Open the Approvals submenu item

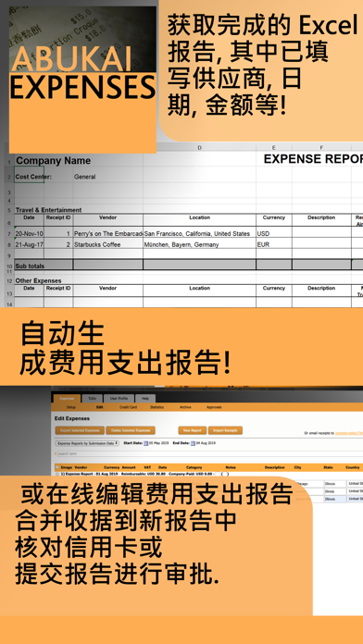[215, 407]
